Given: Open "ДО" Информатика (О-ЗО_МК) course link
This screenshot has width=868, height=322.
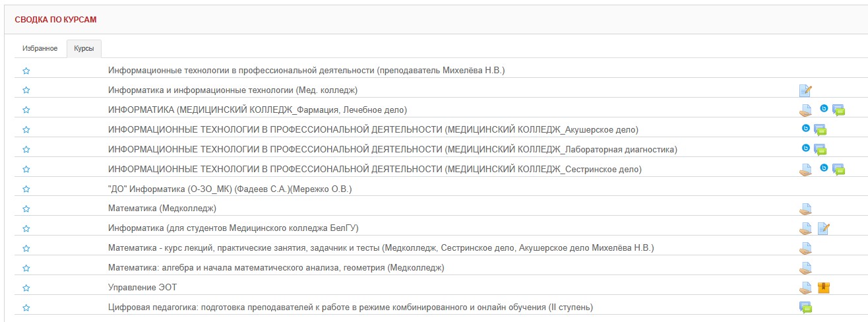Looking at the screenshot, I should point(230,189).
